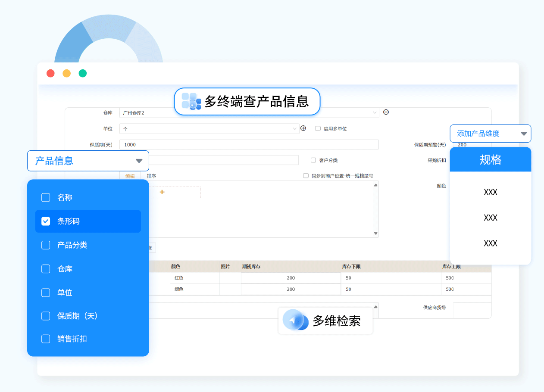Expand the 产品信息 dropdown
The image size is (544, 392).
pos(139,161)
